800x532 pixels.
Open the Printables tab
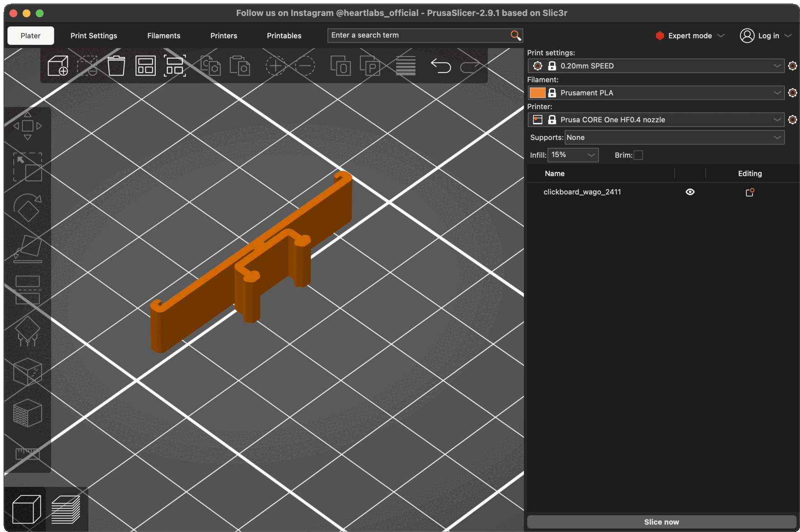click(x=284, y=36)
